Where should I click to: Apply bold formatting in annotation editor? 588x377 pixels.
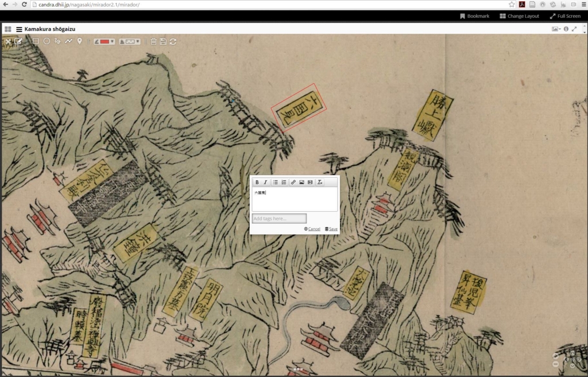click(x=257, y=182)
